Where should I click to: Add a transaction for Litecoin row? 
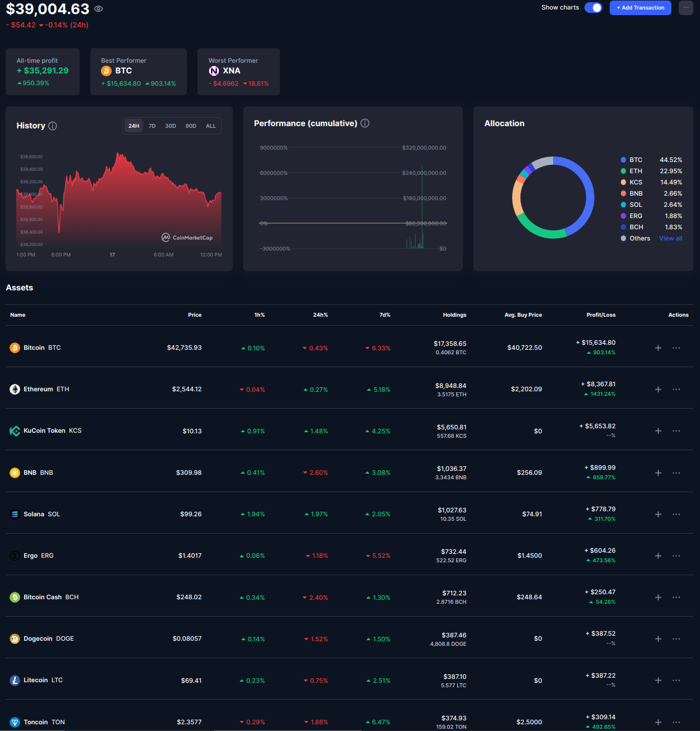tap(658, 681)
